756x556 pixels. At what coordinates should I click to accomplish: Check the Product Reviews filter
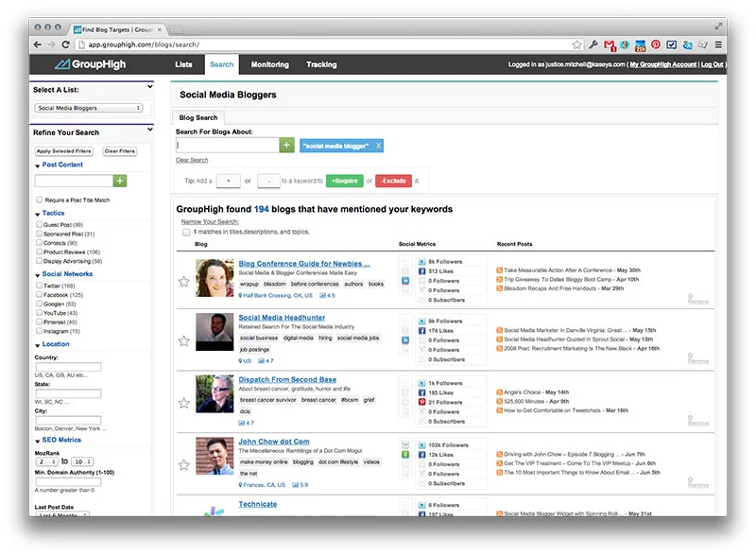[x=39, y=252]
